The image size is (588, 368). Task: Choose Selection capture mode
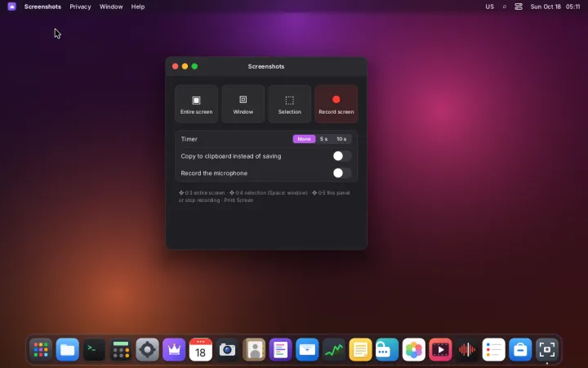(x=289, y=104)
